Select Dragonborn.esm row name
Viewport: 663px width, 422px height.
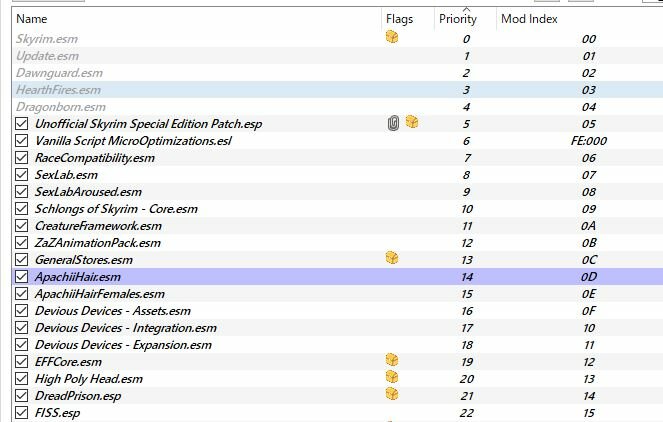click(x=61, y=107)
